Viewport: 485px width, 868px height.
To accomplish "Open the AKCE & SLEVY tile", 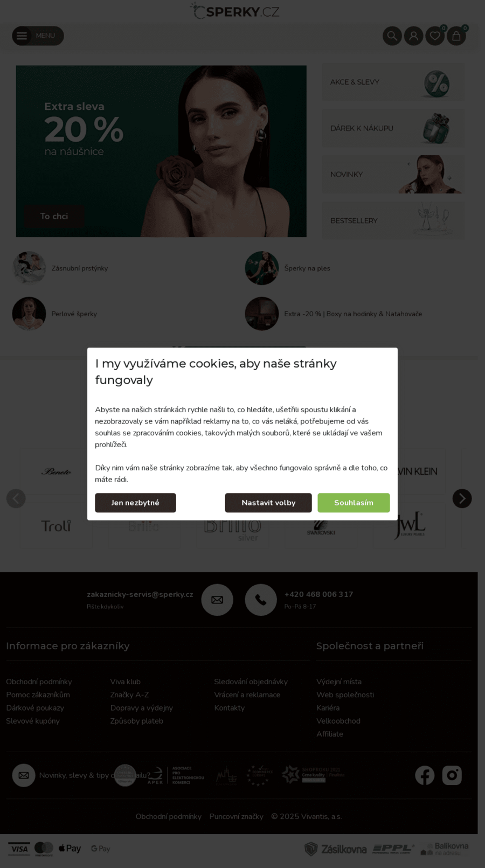I will 393,82.
